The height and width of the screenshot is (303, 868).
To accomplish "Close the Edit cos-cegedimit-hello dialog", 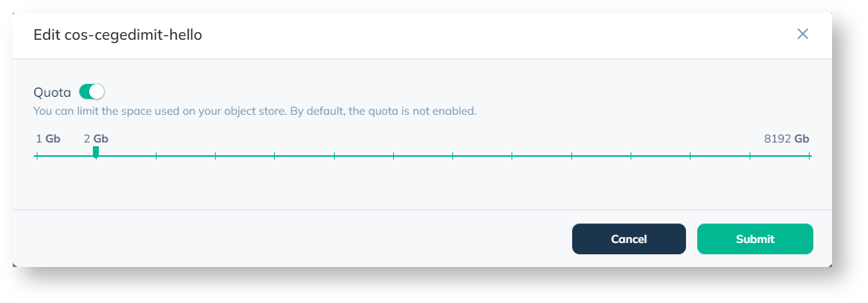I will click(803, 34).
